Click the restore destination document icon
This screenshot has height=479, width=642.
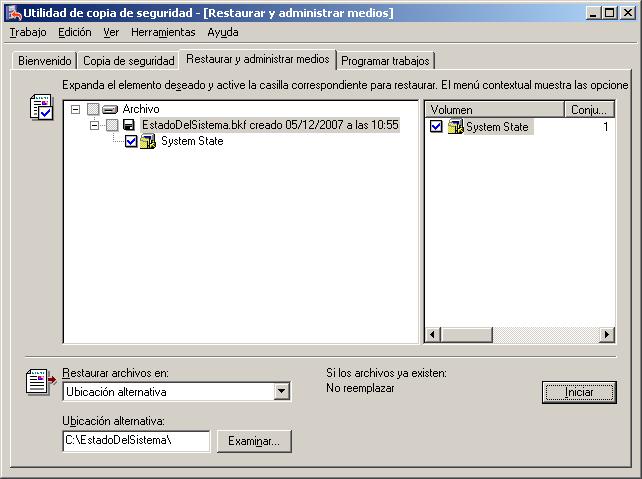[41, 382]
